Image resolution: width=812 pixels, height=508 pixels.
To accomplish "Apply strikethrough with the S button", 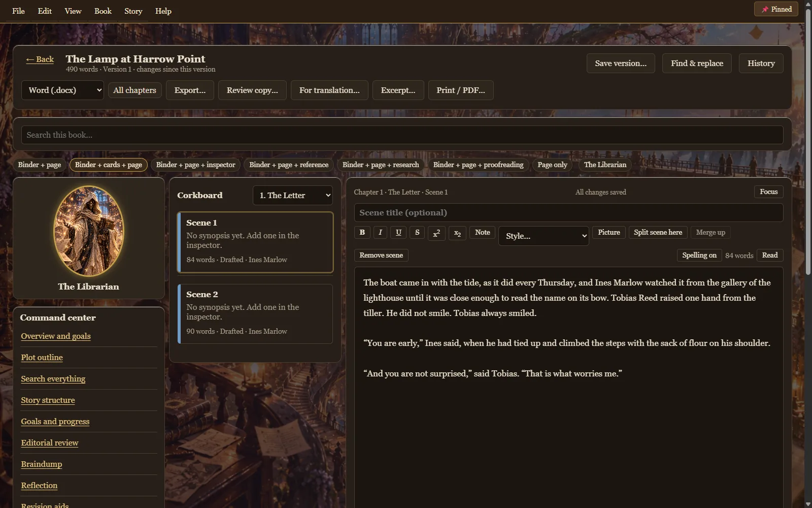I will [417, 232].
